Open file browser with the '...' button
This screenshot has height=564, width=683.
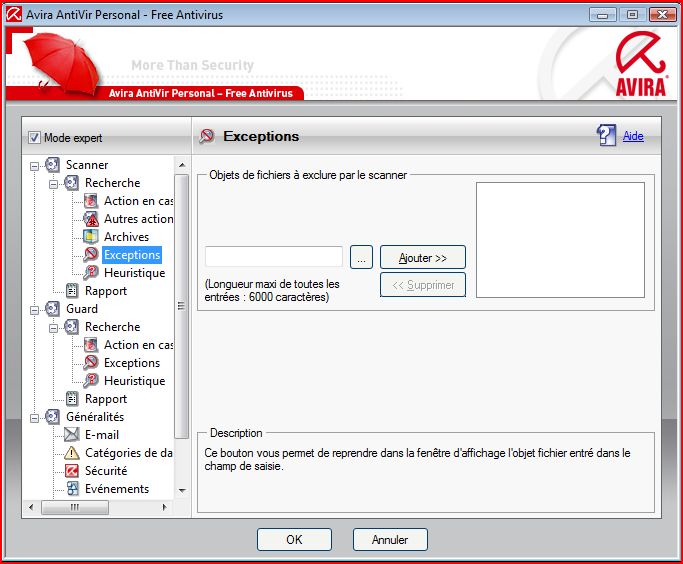(362, 257)
